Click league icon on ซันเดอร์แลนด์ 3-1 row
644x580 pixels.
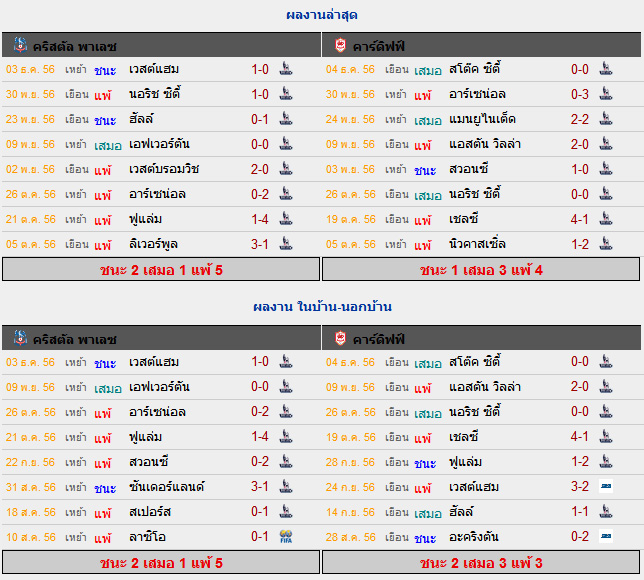(286, 486)
